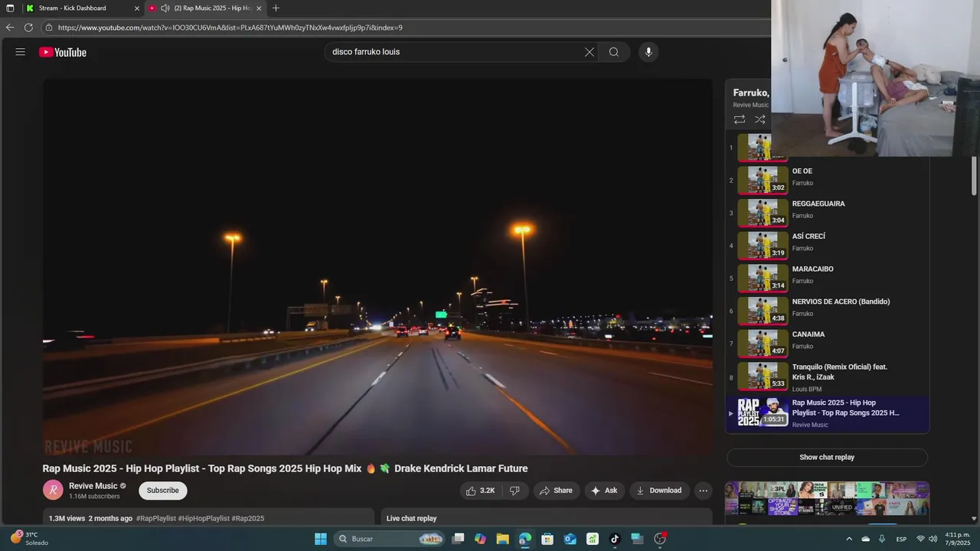Launch Copilot from the taskbar
This screenshot has height=551, width=980.
point(480,539)
